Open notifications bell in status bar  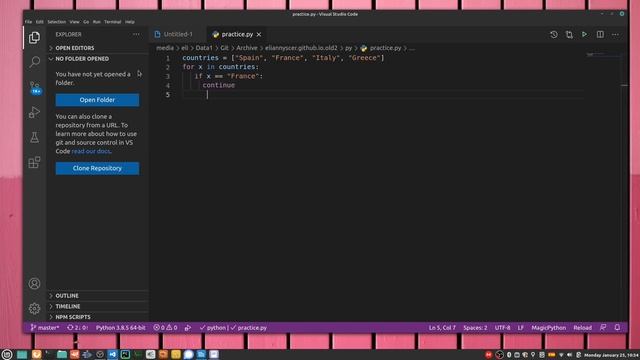click(x=617, y=327)
